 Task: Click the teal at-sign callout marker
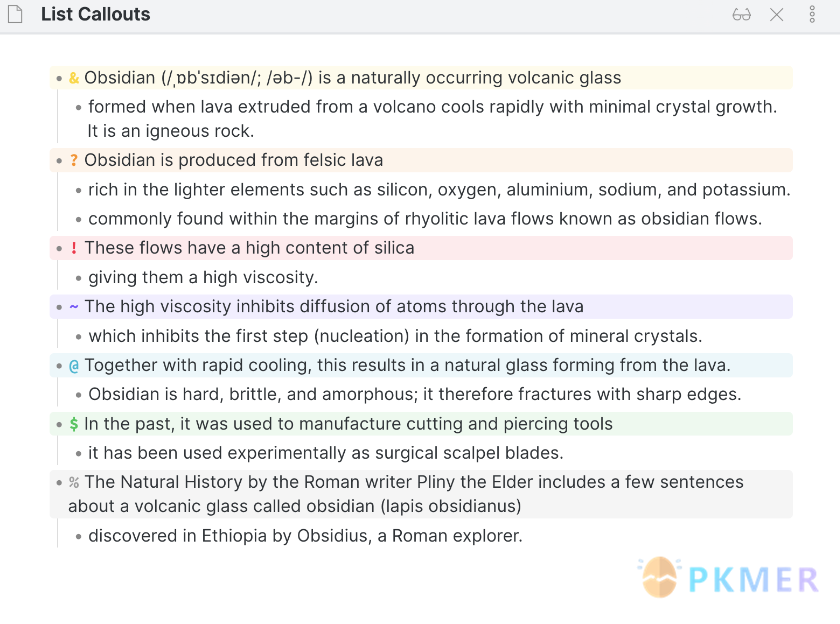74,366
